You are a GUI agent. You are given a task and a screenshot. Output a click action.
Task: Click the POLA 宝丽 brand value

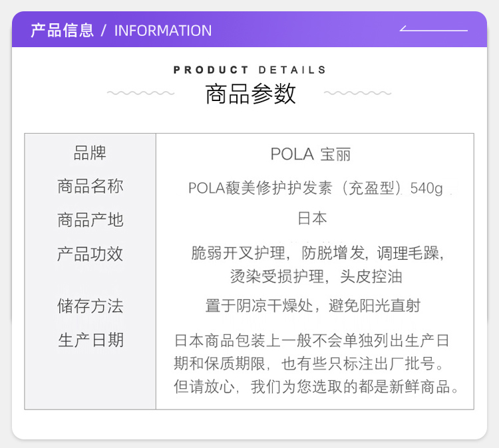(311, 154)
